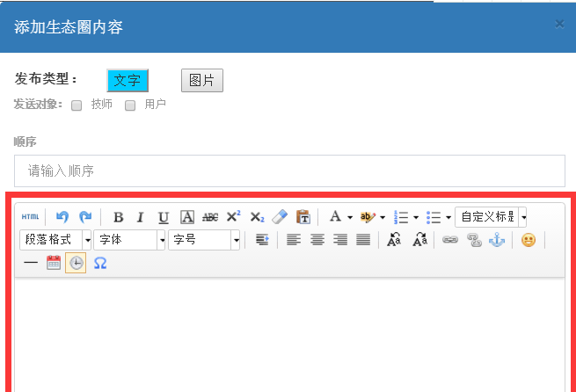
Task: Open the 段落格式 dropdown
Action: pyautogui.click(x=55, y=240)
